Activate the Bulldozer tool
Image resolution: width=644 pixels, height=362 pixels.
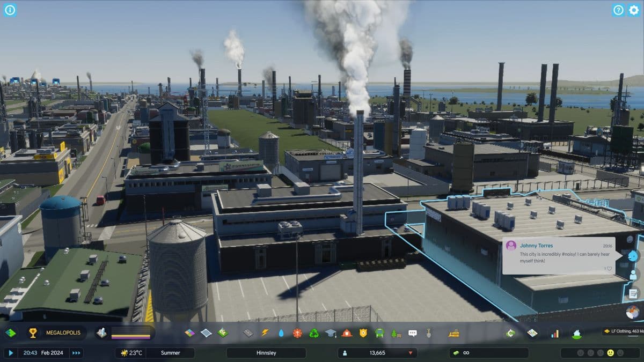click(x=454, y=333)
